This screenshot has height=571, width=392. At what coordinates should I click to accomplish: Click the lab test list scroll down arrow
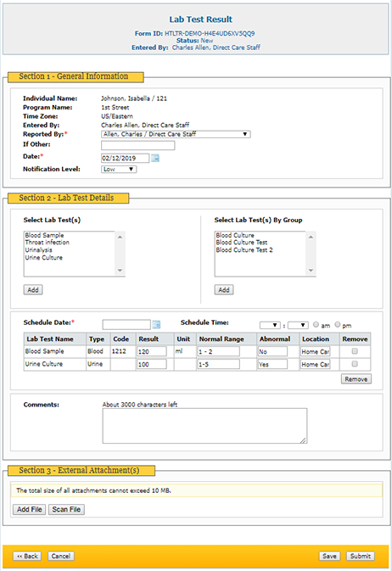click(x=120, y=271)
